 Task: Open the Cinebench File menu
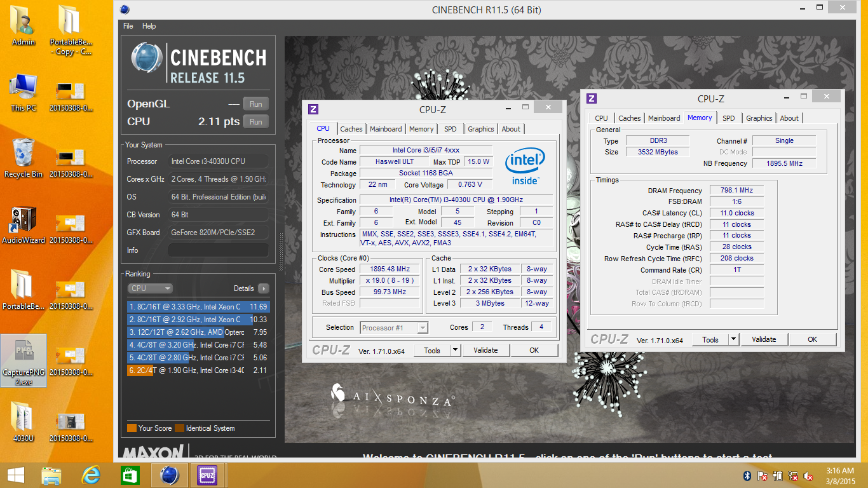coord(128,26)
